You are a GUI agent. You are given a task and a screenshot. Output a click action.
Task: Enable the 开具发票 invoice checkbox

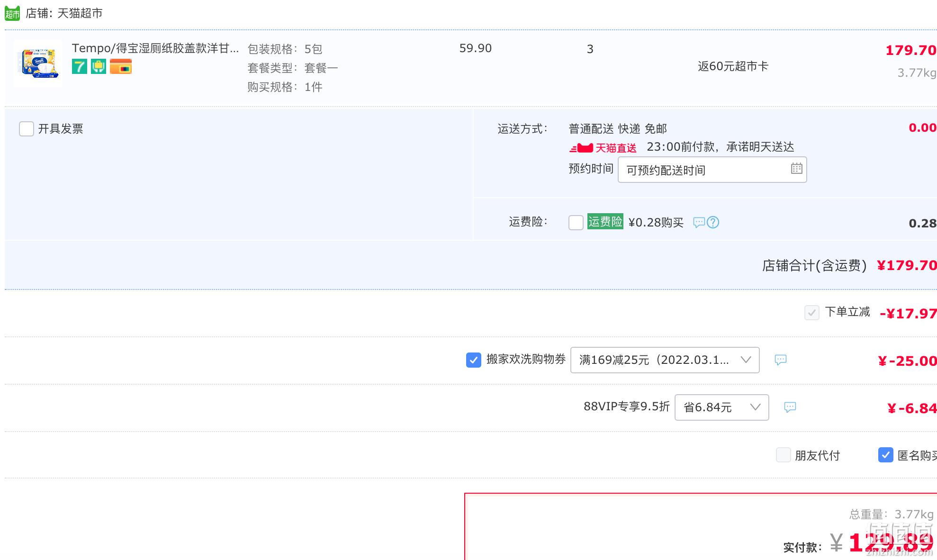coord(27,129)
